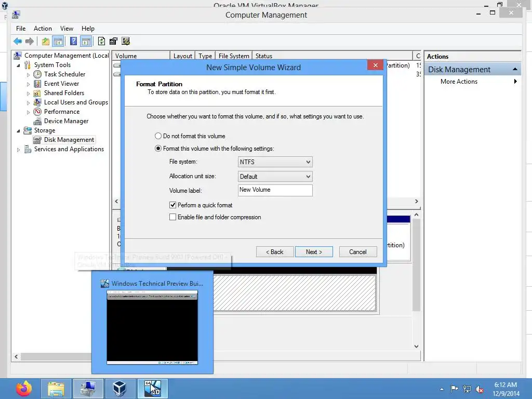This screenshot has height=399, width=532.
Task: Expand the Event Viewer node
Action: (x=28, y=84)
